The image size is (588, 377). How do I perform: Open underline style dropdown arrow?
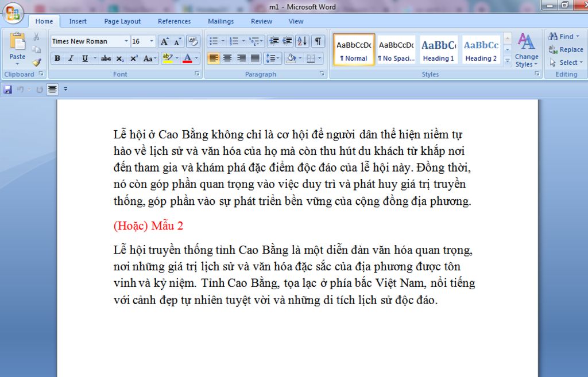click(95, 58)
